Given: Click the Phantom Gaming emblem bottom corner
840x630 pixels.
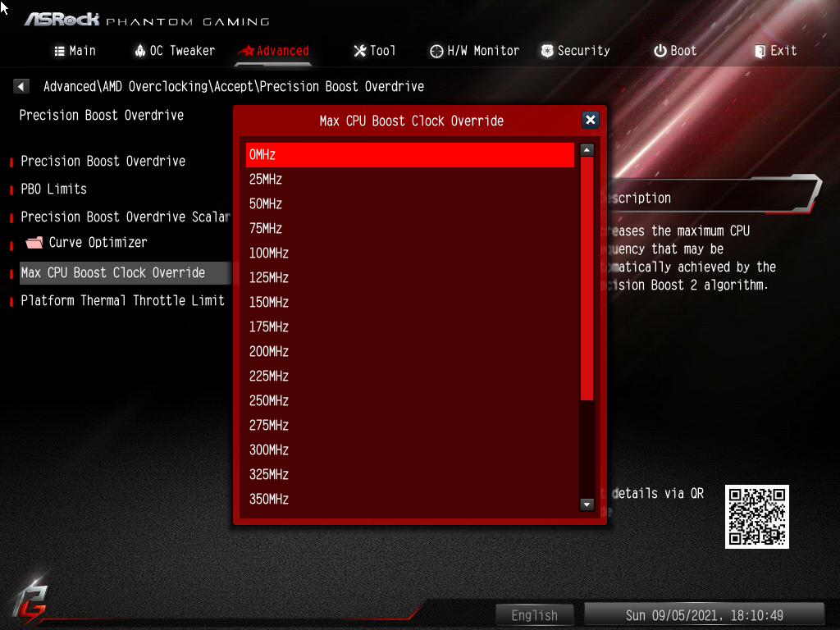Looking at the screenshot, I should (x=30, y=601).
